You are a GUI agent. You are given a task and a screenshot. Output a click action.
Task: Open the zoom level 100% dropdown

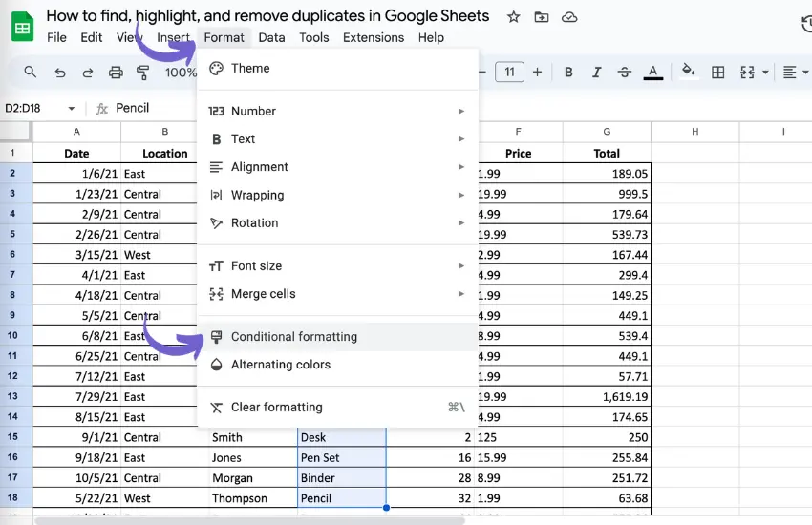[181, 73]
